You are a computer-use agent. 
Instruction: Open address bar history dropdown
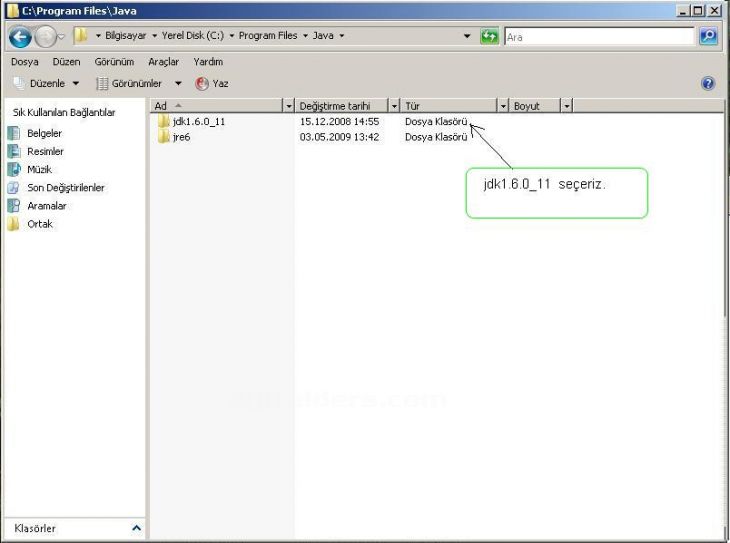467,36
